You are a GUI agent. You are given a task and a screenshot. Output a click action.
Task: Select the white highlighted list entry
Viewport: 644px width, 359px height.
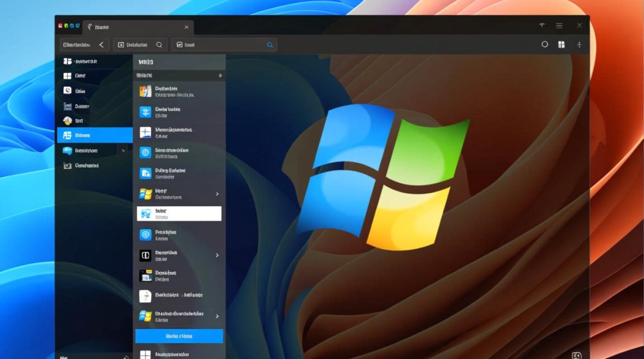pyautogui.click(x=179, y=213)
